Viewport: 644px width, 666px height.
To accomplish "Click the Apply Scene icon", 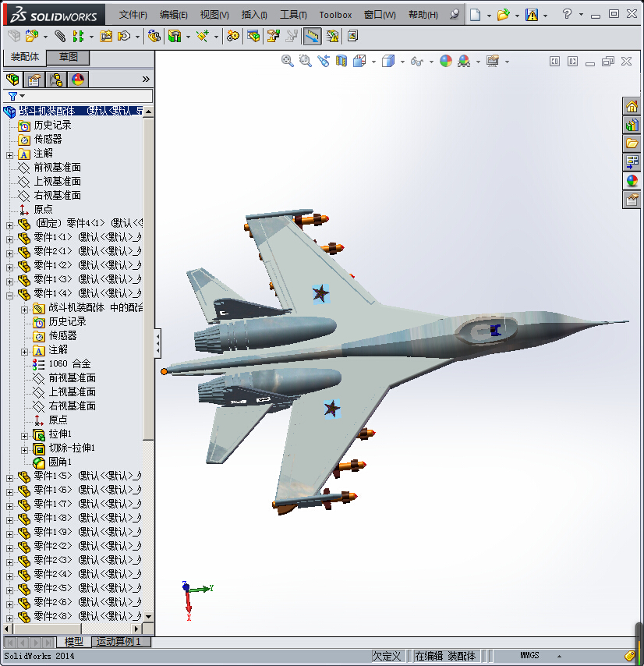I will pyautogui.click(x=464, y=61).
